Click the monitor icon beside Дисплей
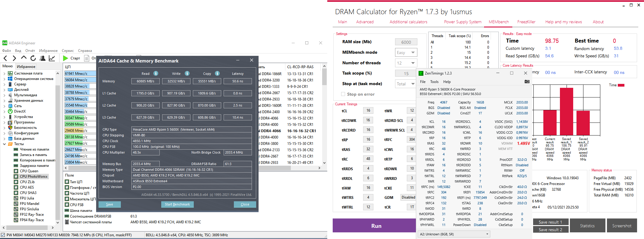The height and width of the screenshot is (239, 644). pyautogui.click(x=10, y=90)
